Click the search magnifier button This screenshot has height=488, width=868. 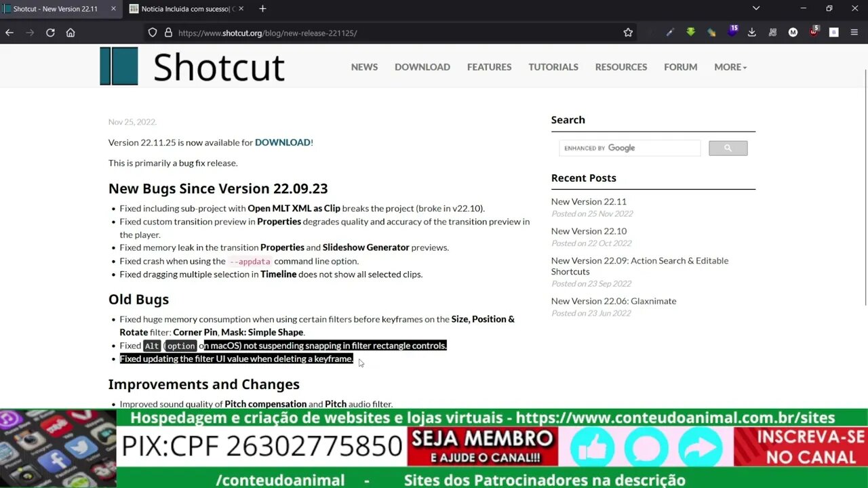pos(728,148)
